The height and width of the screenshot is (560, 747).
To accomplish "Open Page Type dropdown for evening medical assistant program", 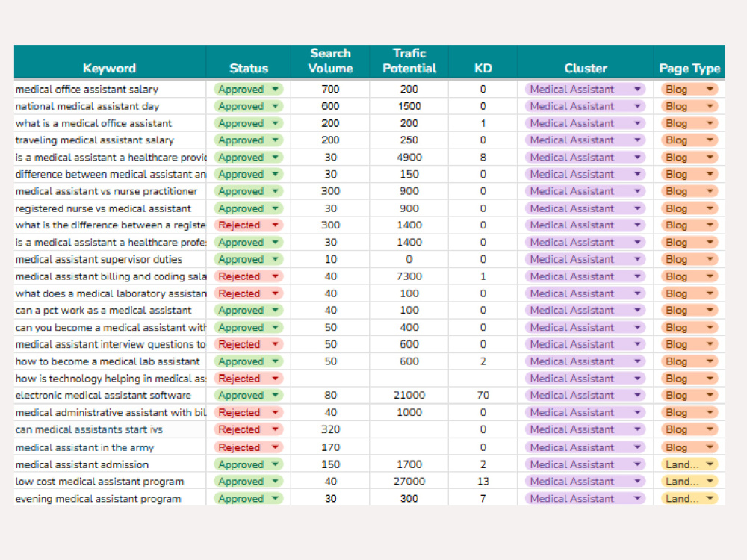I will point(689,499).
